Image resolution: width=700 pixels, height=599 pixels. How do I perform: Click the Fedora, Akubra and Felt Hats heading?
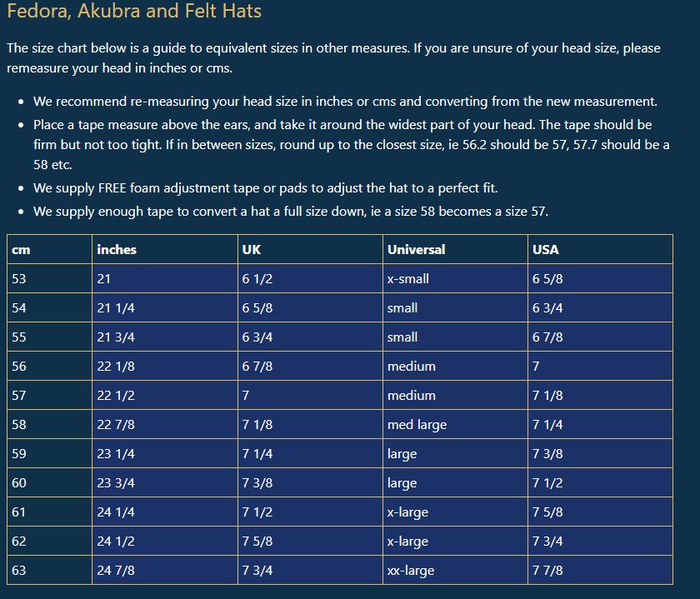pos(134,11)
